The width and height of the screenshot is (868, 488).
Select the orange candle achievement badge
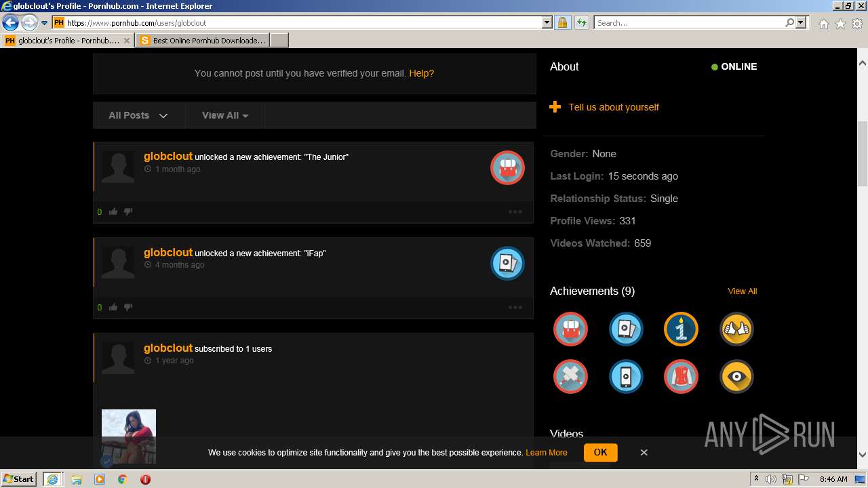(x=681, y=329)
